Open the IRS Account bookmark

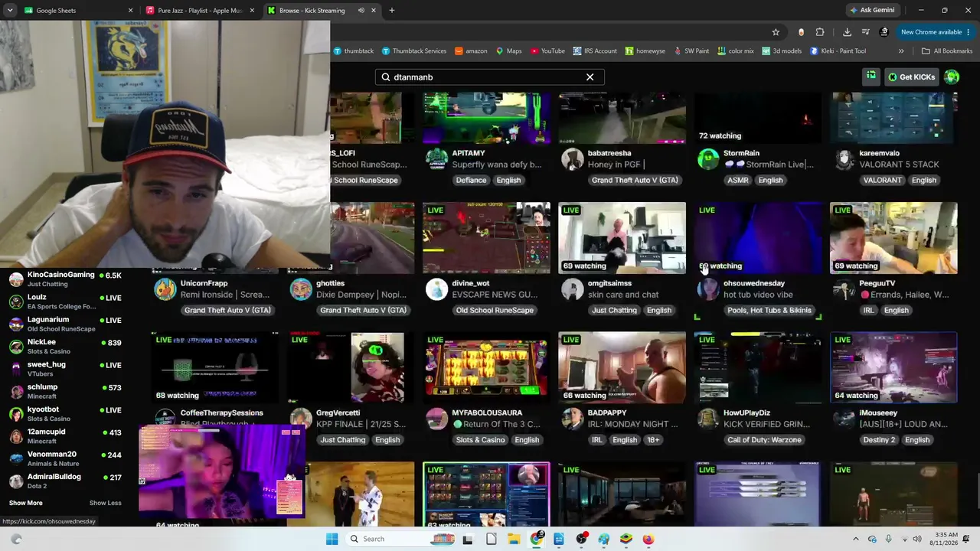pyautogui.click(x=595, y=51)
